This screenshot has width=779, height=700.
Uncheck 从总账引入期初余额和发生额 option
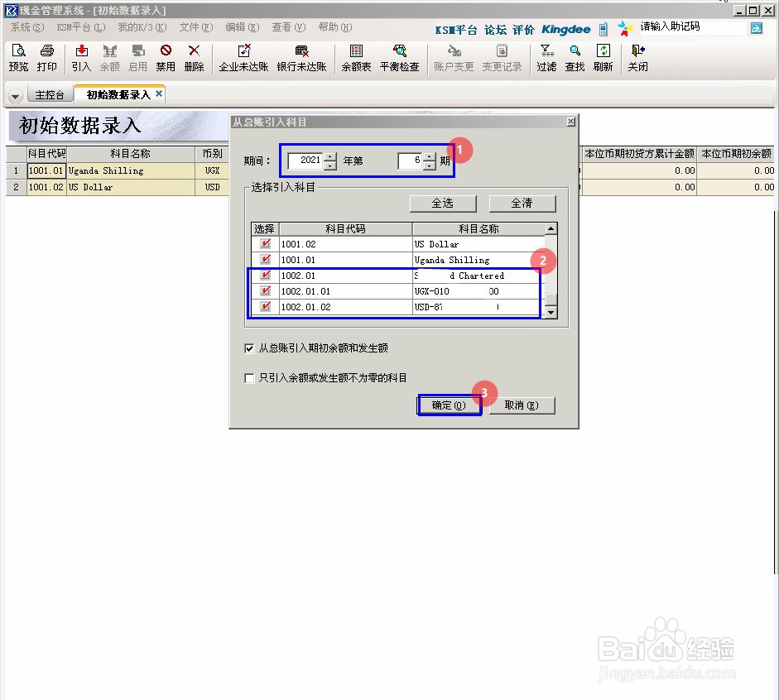[249, 348]
